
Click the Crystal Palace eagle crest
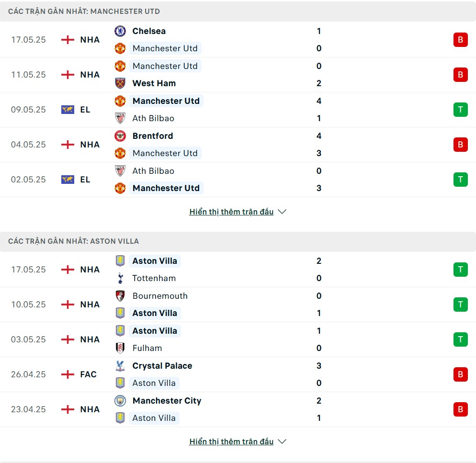click(120, 365)
